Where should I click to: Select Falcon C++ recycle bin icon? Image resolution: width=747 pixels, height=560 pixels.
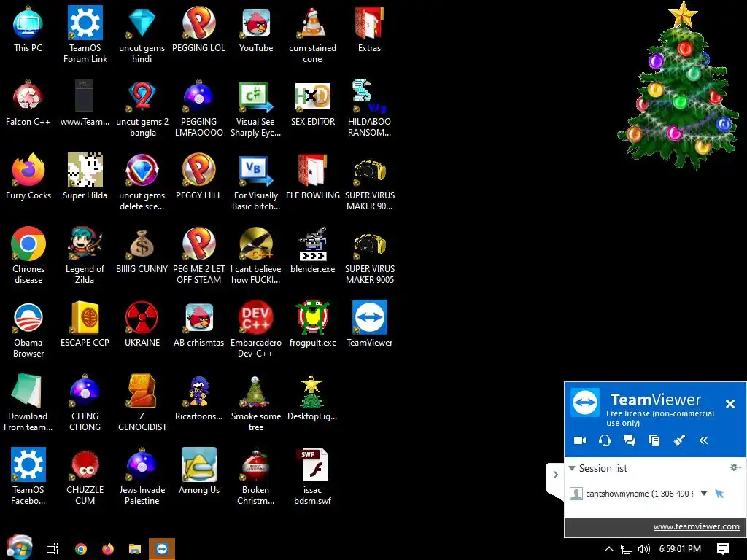28,103
